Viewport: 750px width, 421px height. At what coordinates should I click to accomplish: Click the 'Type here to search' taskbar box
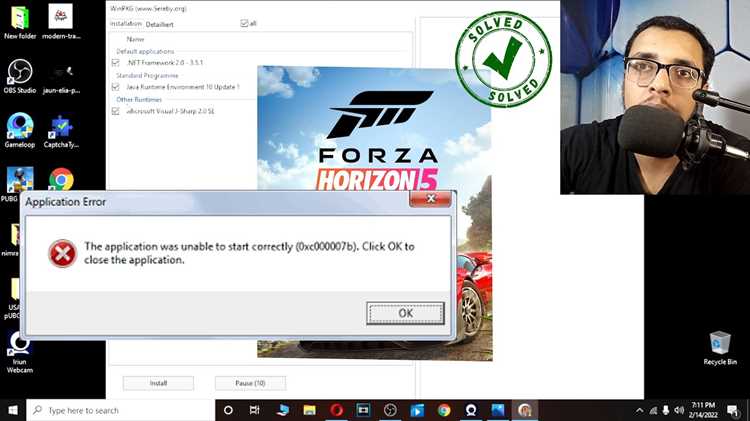pyautogui.click(x=121, y=410)
